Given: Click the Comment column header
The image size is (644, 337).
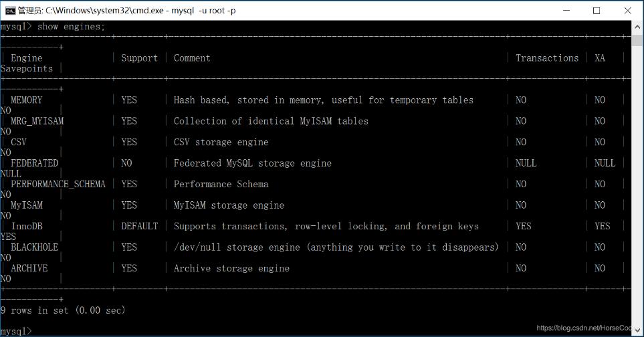Looking at the screenshot, I should (192, 58).
